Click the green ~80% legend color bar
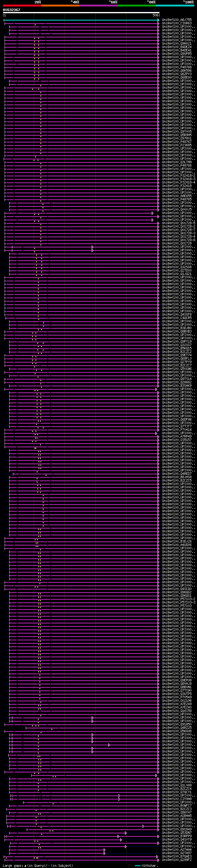Screen dimensions: 197x868 point(137,6)
